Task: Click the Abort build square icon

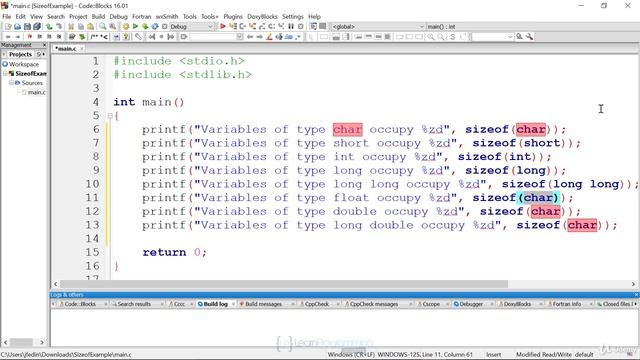Action: pos(165,27)
